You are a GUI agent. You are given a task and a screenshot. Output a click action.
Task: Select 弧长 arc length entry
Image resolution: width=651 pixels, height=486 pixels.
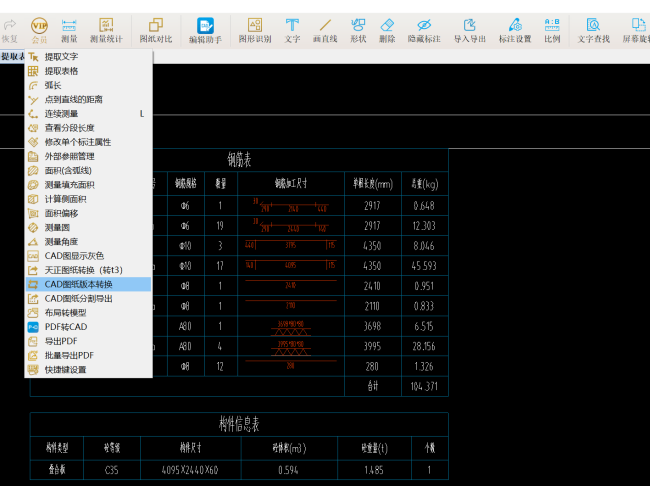click(x=88, y=85)
